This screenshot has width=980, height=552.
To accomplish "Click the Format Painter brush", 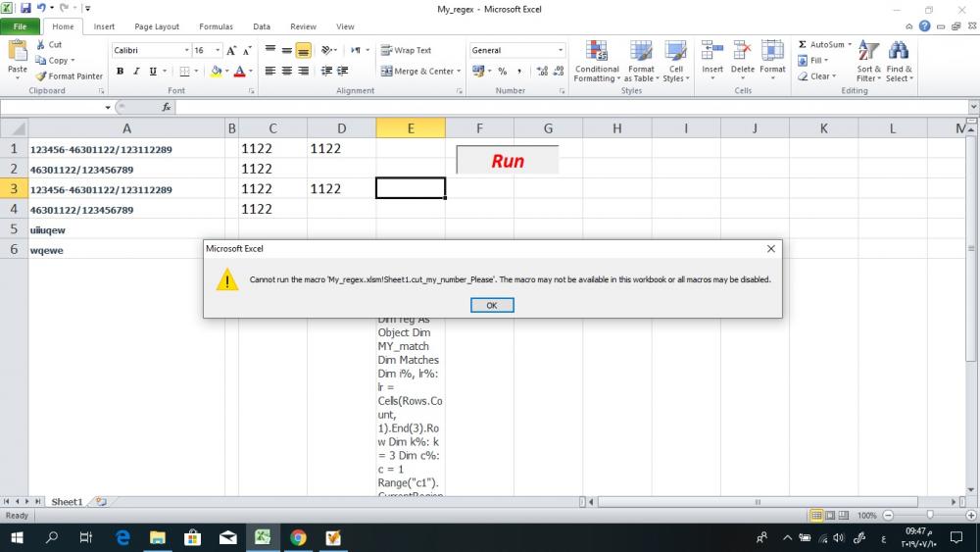I will [x=41, y=76].
